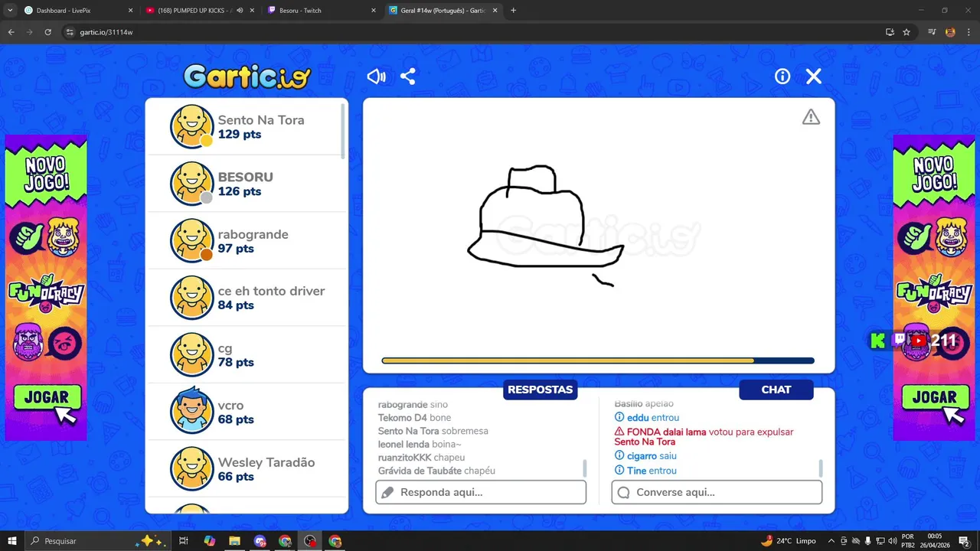
Task: Select player ce eh tonto driver
Action: 245,298
